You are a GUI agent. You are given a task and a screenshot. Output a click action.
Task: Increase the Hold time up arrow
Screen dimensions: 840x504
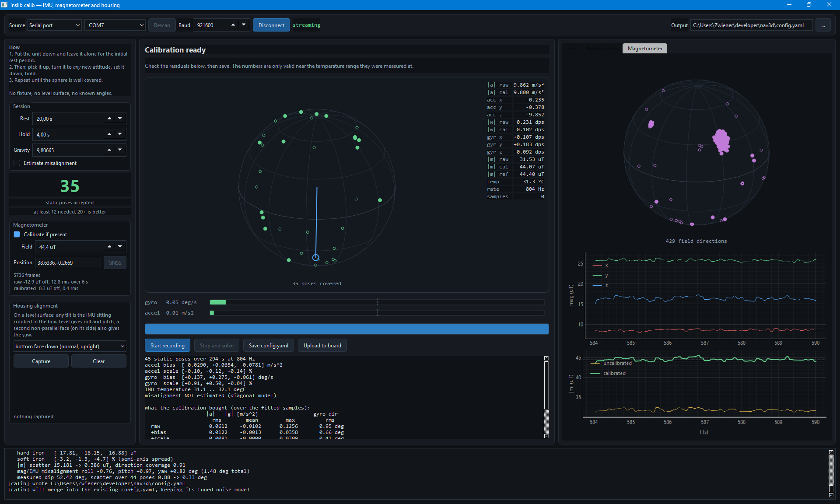109,134
